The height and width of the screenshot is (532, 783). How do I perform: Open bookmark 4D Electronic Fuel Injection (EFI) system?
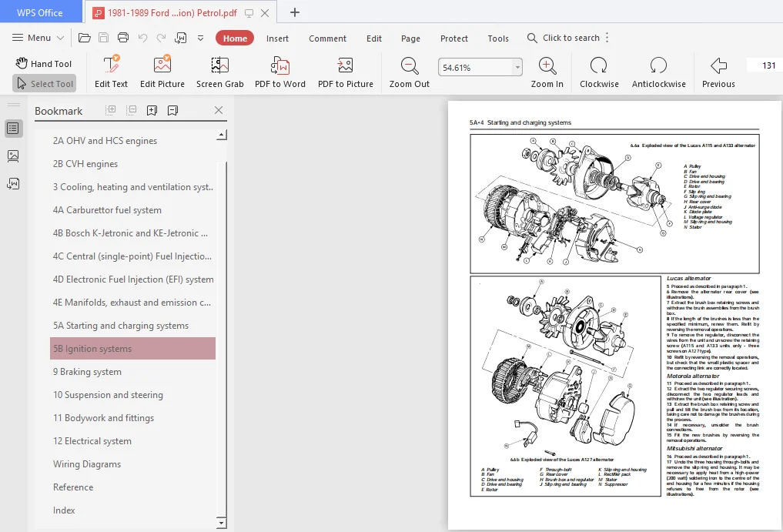133,279
